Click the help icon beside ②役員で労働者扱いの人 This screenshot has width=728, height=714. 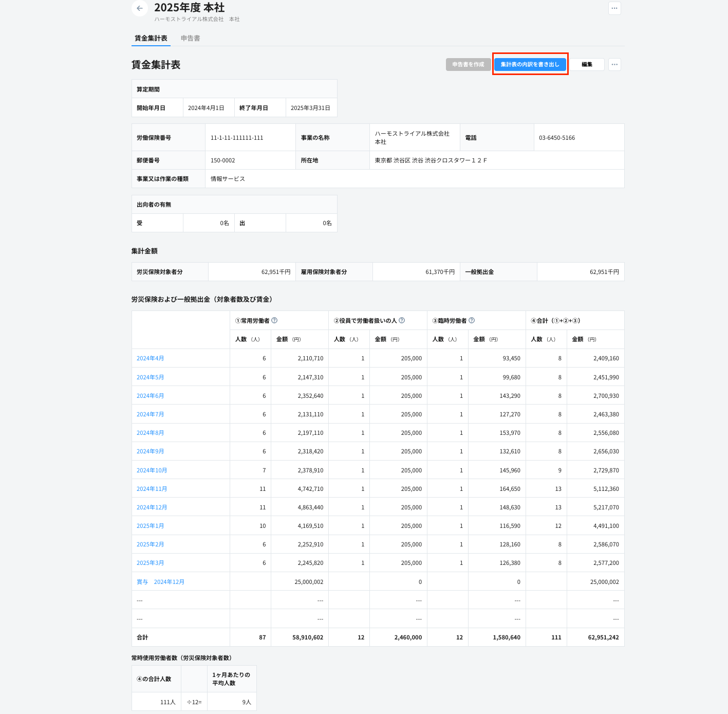pyautogui.click(x=402, y=320)
